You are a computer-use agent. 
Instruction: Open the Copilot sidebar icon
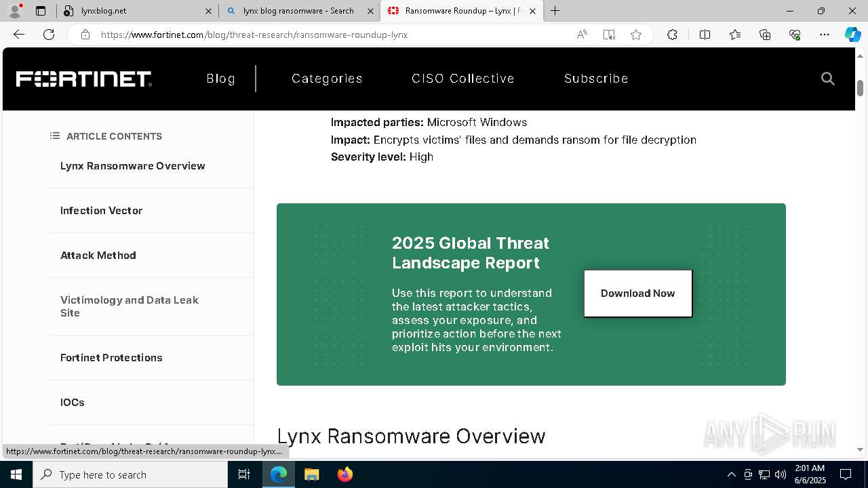852,35
